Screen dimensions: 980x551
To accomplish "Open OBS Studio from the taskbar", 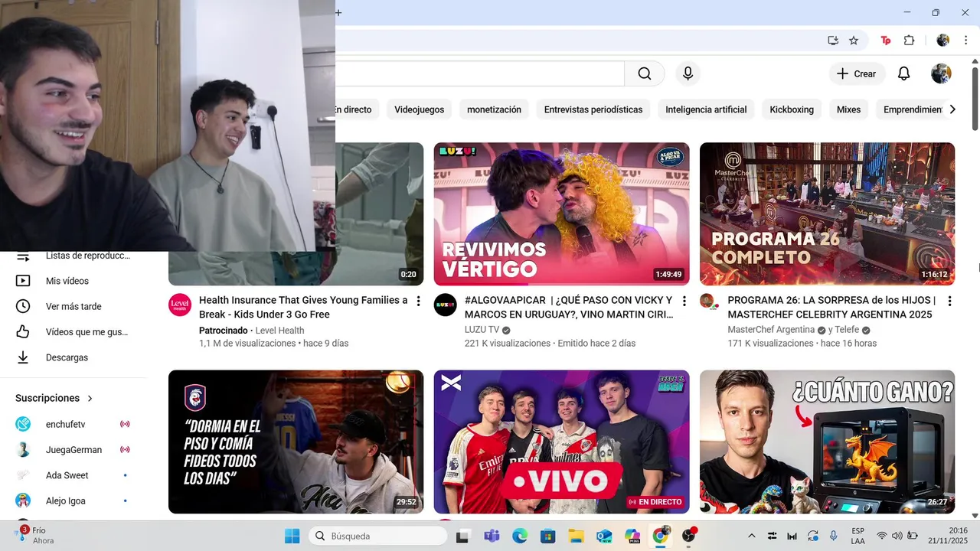I will [689, 536].
